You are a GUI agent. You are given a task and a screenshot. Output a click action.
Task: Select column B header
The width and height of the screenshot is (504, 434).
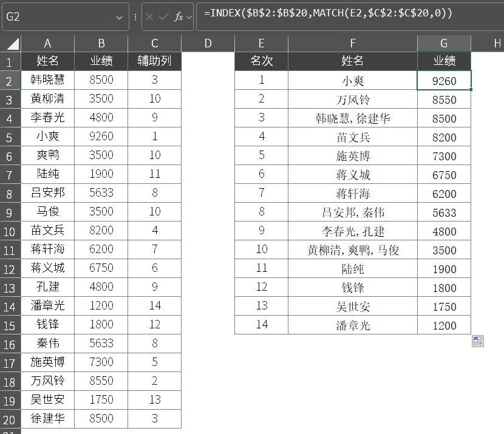point(101,43)
